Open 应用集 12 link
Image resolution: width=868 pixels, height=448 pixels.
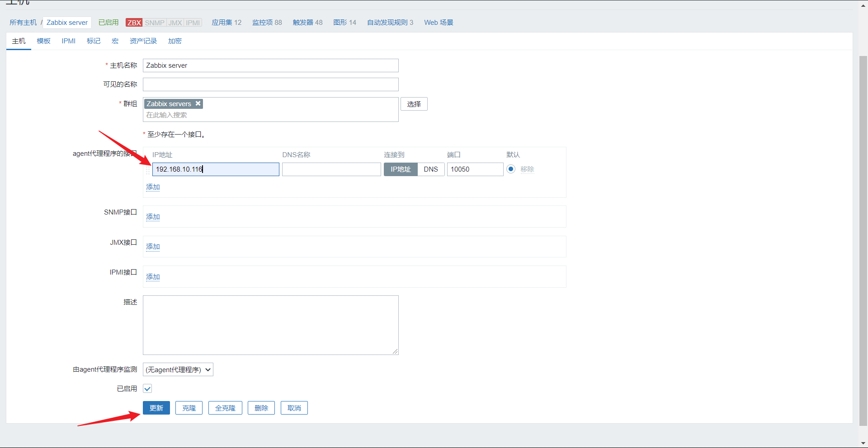point(226,23)
